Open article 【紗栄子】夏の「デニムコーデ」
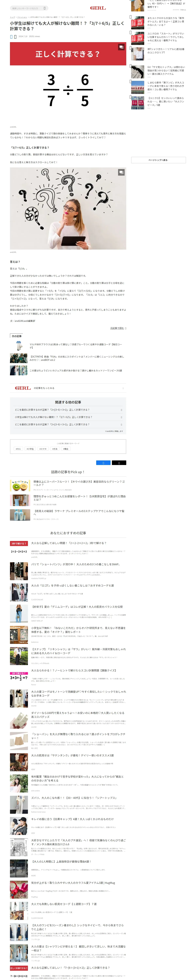Viewport: 196px width, 980px height. coord(77,607)
